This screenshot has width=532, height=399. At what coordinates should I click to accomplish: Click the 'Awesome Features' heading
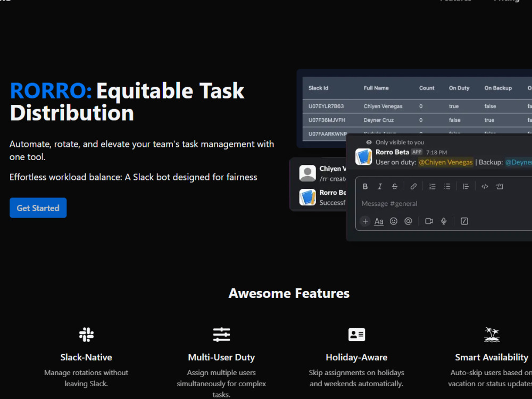pos(289,293)
